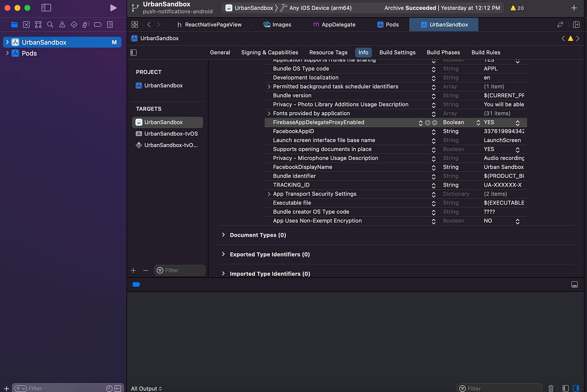Expand UrbanSandbox project in navigator
The height and width of the screenshot is (392, 587).
click(7, 42)
